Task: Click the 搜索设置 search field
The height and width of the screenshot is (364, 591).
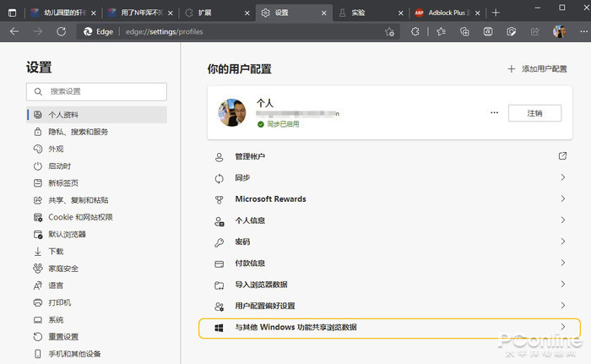Action: click(96, 91)
